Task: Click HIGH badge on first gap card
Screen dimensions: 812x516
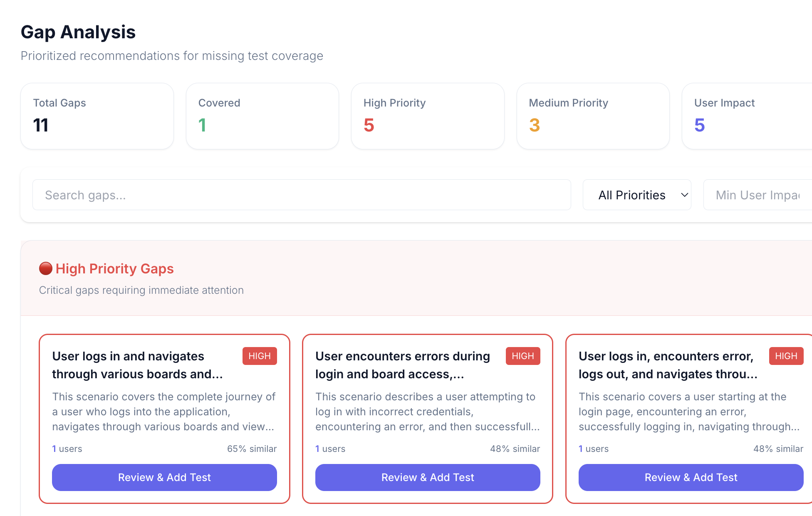Action: (x=260, y=356)
